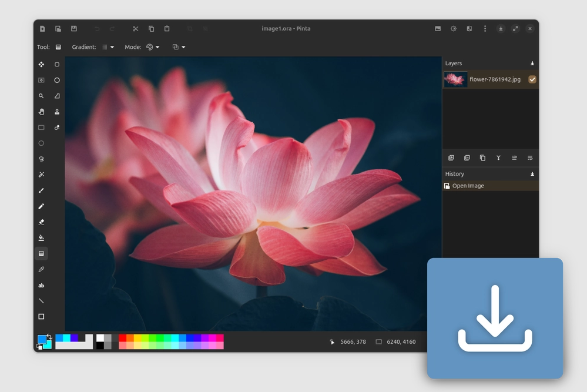Swap primary and secondary colors arrow
The image size is (587, 392).
click(49, 337)
